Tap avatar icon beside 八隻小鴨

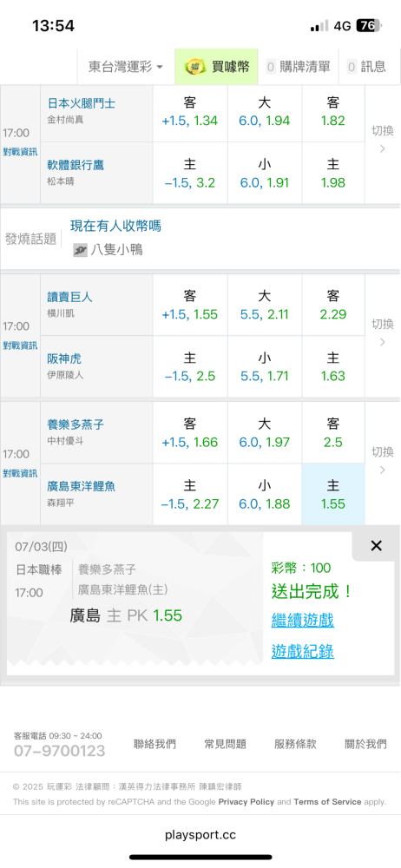coord(80,250)
